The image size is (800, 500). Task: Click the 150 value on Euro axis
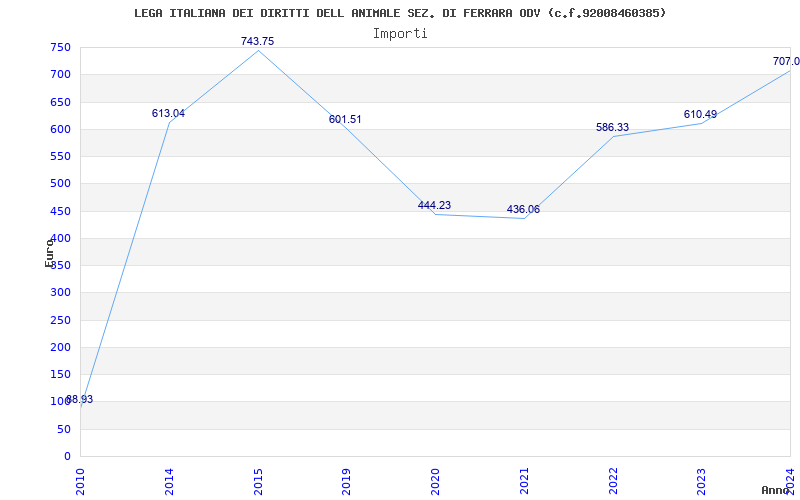point(60,374)
